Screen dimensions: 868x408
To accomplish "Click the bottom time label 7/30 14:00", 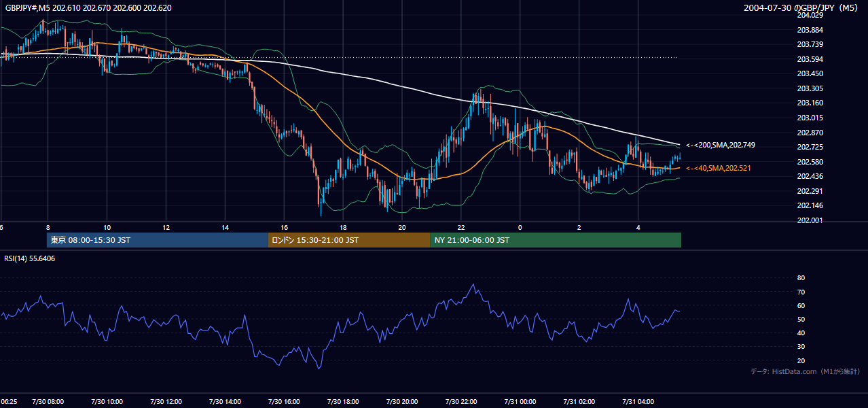I will click(x=225, y=402).
